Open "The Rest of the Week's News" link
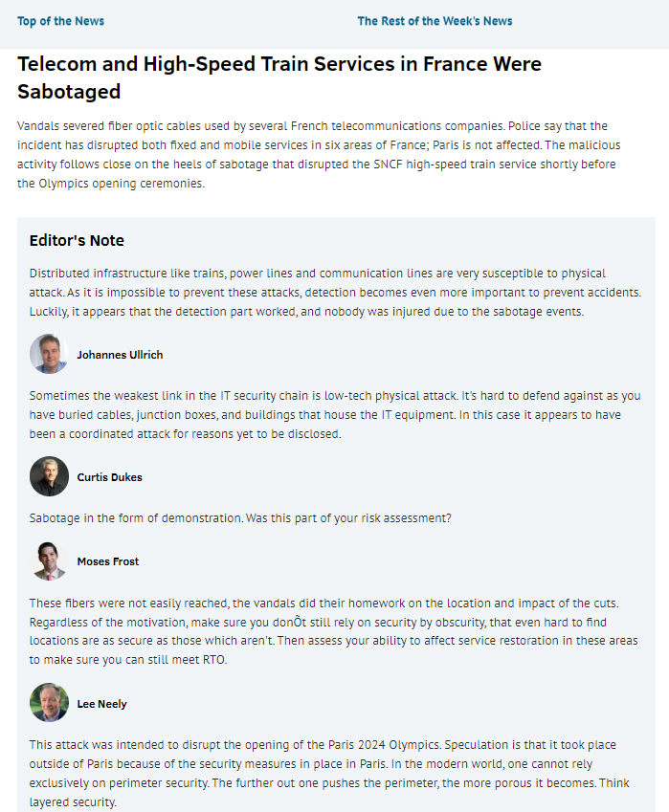This screenshot has height=812, width=669. point(435,20)
